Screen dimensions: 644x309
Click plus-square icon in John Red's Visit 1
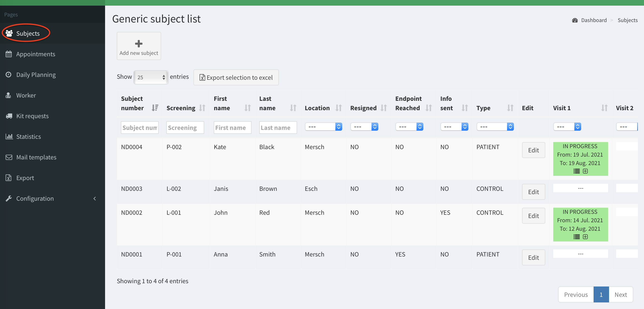point(585,237)
